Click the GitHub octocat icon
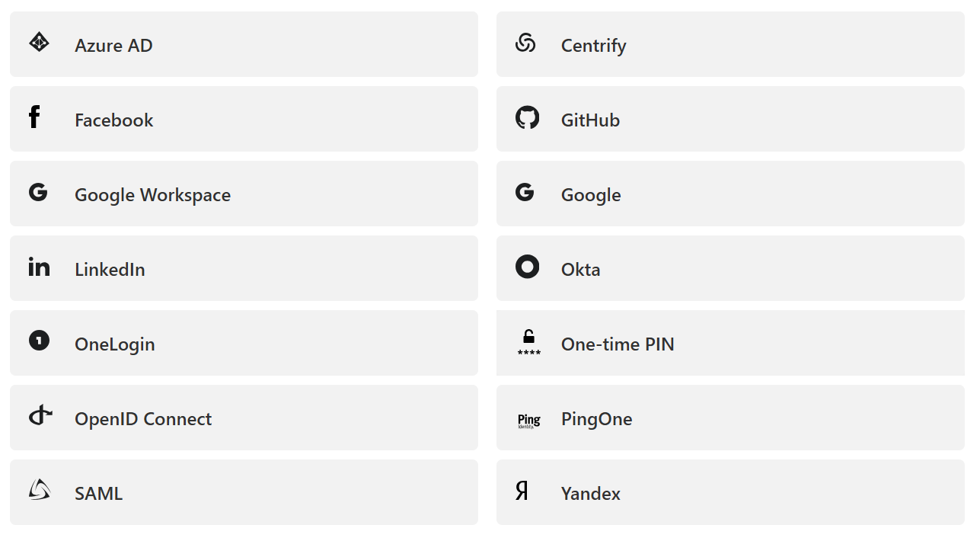 coord(527,117)
